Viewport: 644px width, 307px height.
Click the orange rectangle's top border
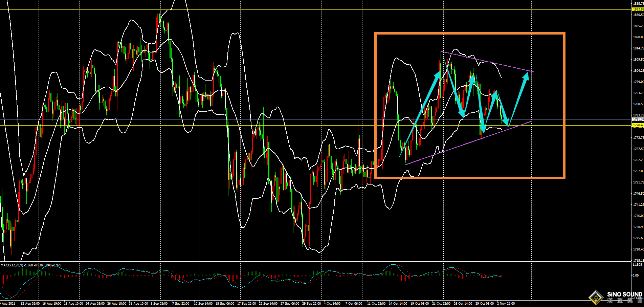point(470,34)
